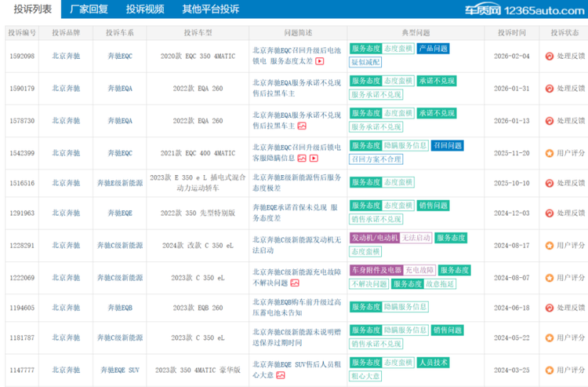588x387 pixels.
Task: Play video icon in complaint 1542399 description
Action: coord(314,159)
